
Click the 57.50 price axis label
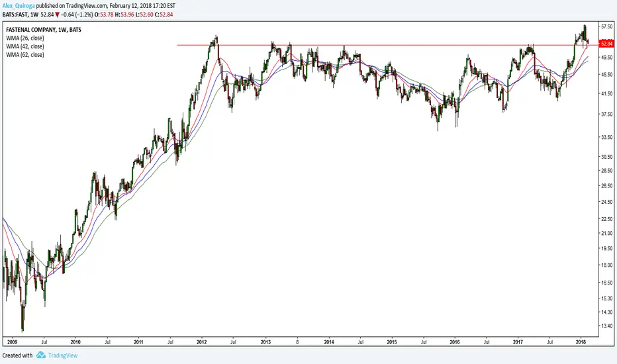pos(607,26)
